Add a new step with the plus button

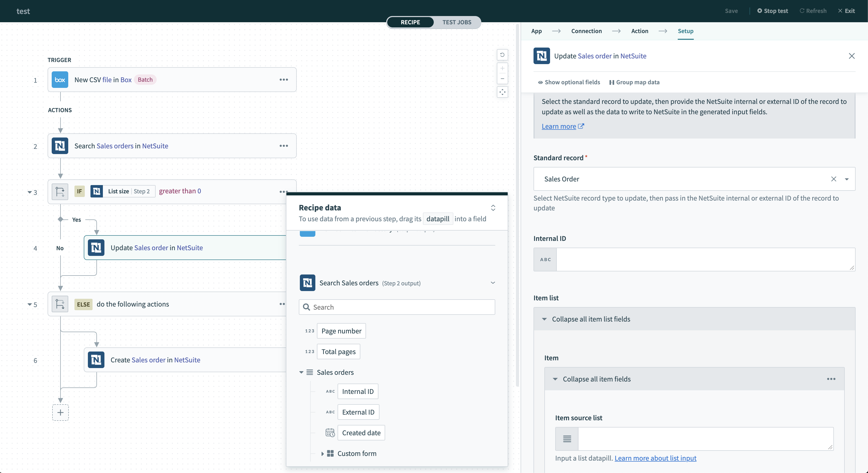[x=60, y=412]
